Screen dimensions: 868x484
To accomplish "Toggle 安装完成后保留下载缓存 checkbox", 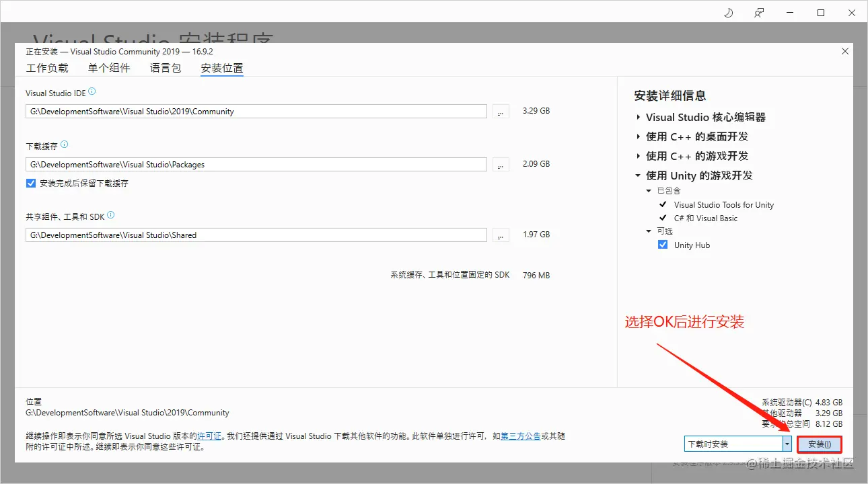I will coord(31,183).
